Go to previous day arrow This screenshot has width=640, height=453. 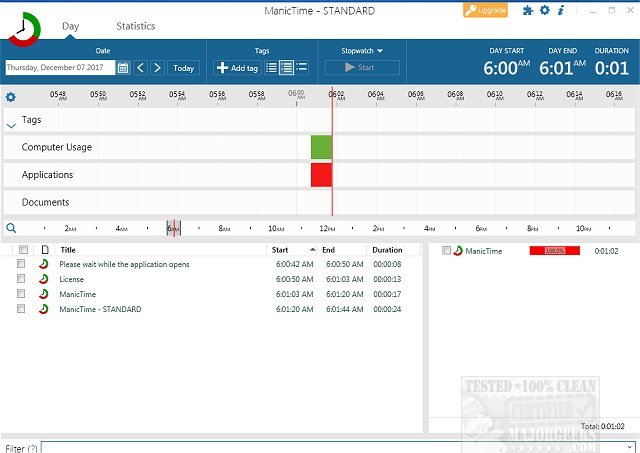pyautogui.click(x=141, y=68)
